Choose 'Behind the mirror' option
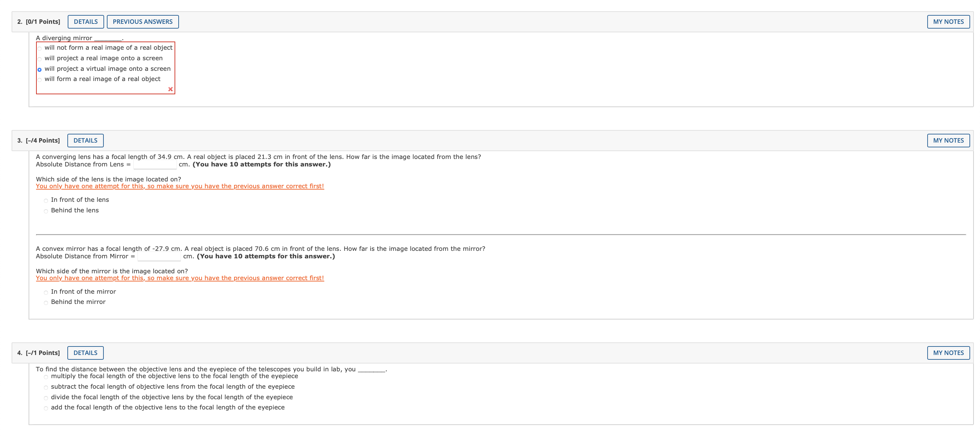980x437 pixels. [x=46, y=303]
